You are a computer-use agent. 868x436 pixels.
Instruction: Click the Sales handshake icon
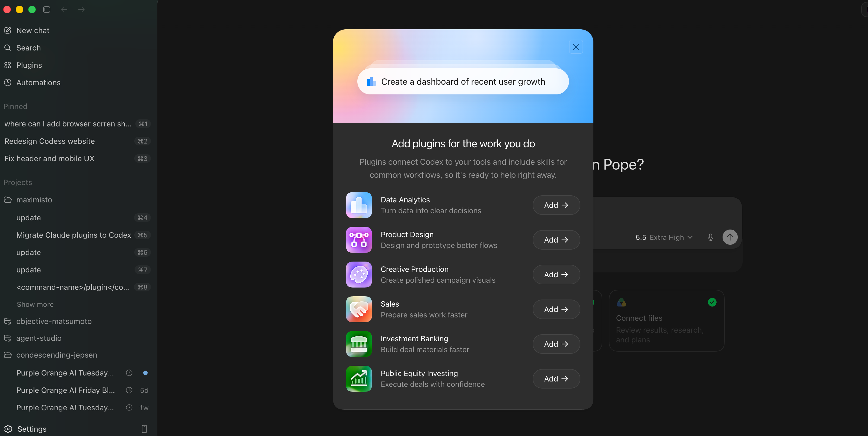[x=359, y=309]
